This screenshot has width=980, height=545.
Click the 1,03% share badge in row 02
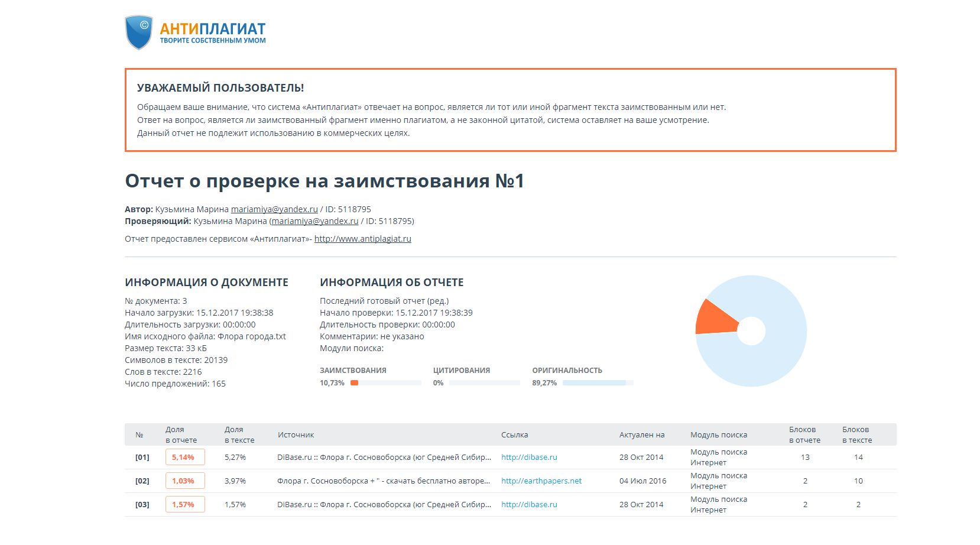click(185, 481)
